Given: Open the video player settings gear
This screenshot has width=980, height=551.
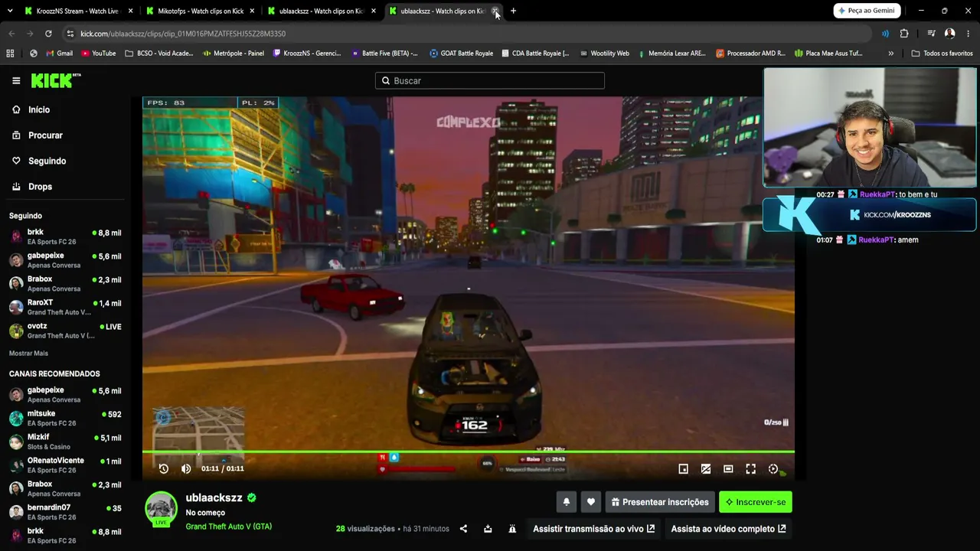Looking at the screenshot, I should (x=773, y=469).
